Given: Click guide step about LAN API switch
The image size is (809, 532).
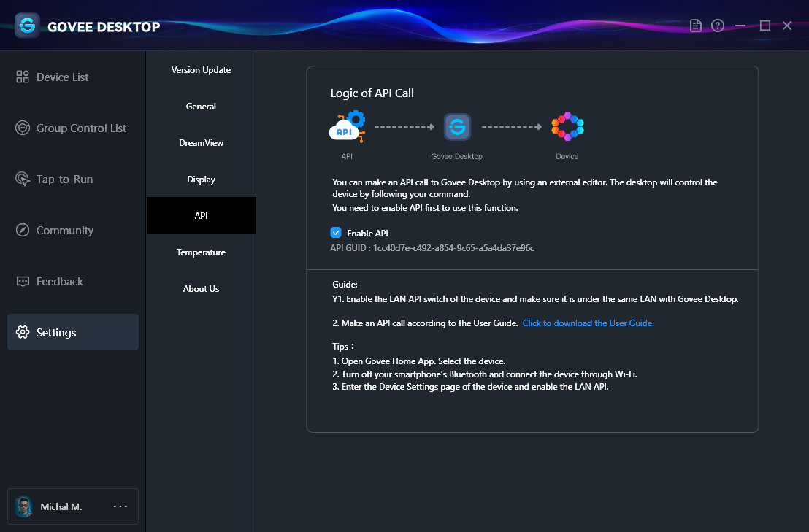Looking at the screenshot, I should (x=535, y=299).
